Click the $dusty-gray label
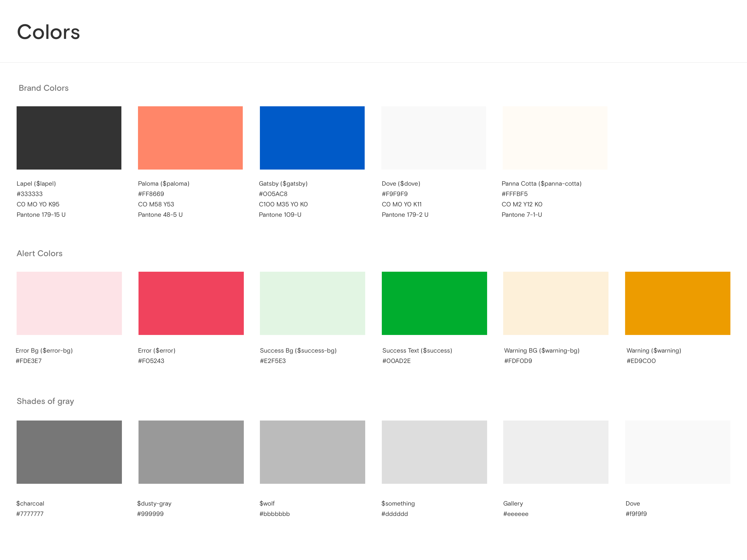 (154, 504)
